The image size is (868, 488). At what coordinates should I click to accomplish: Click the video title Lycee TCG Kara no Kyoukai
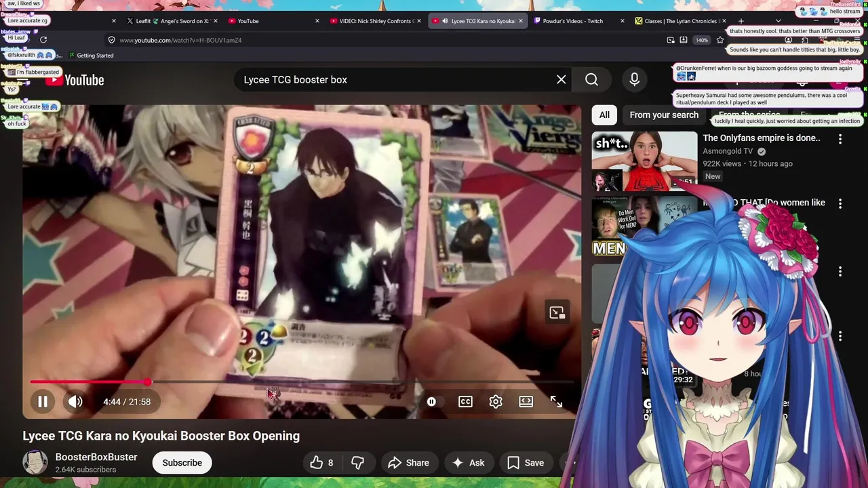click(x=161, y=436)
